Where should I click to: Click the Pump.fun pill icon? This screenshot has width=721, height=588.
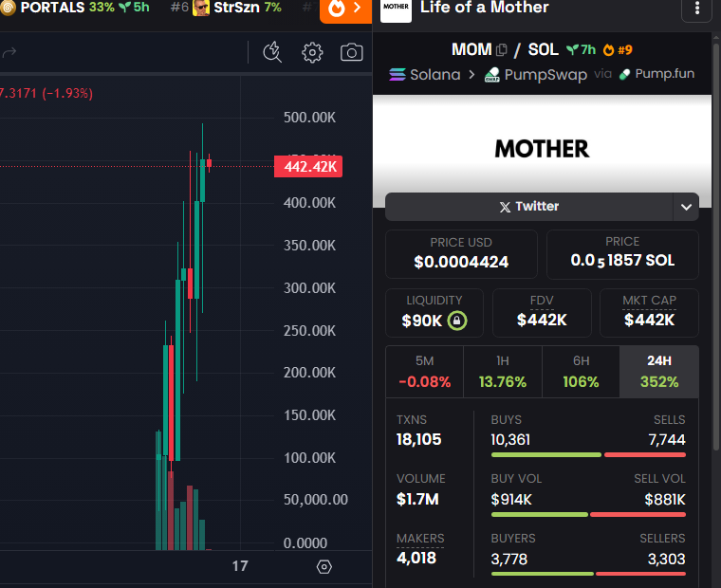click(x=624, y=75)
